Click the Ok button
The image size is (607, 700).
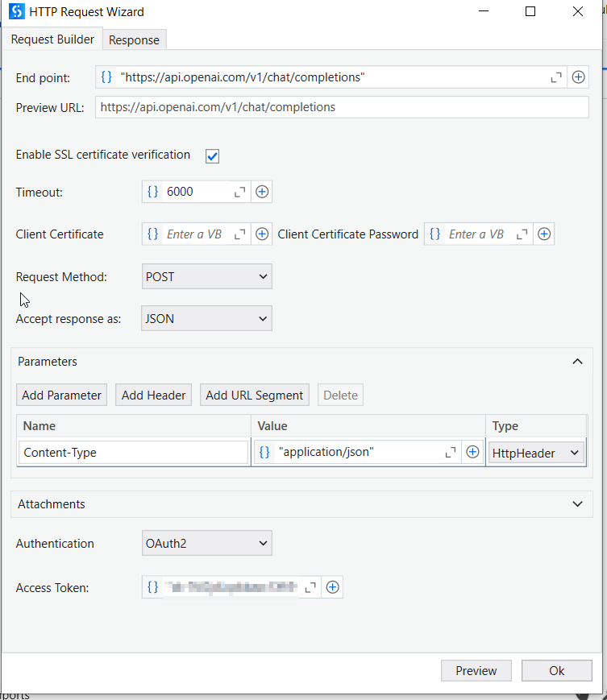click(x=557, y=670)
